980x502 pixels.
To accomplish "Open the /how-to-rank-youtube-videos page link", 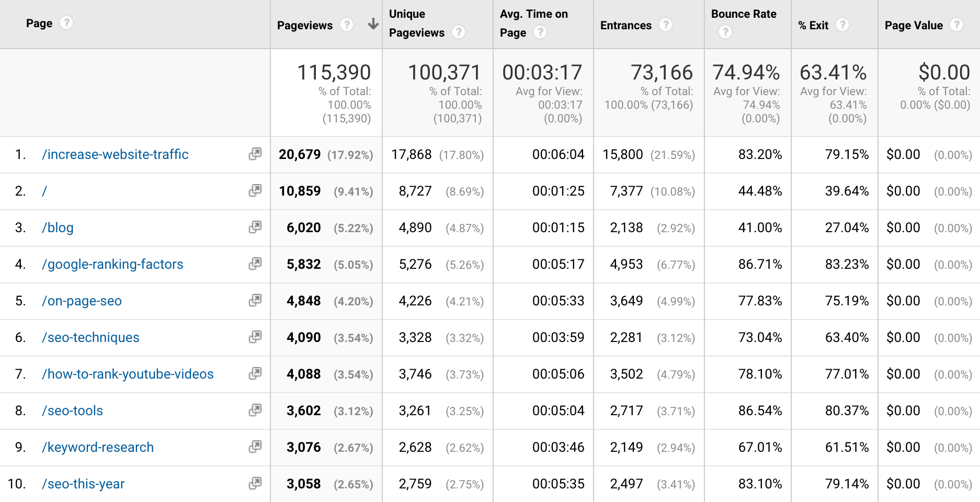I will (x=128, y=374).
